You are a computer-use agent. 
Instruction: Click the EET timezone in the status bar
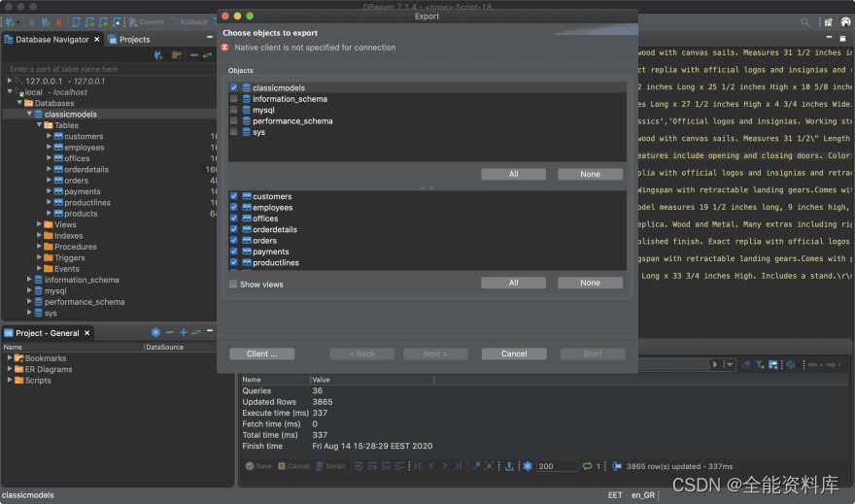pos(615,495)
